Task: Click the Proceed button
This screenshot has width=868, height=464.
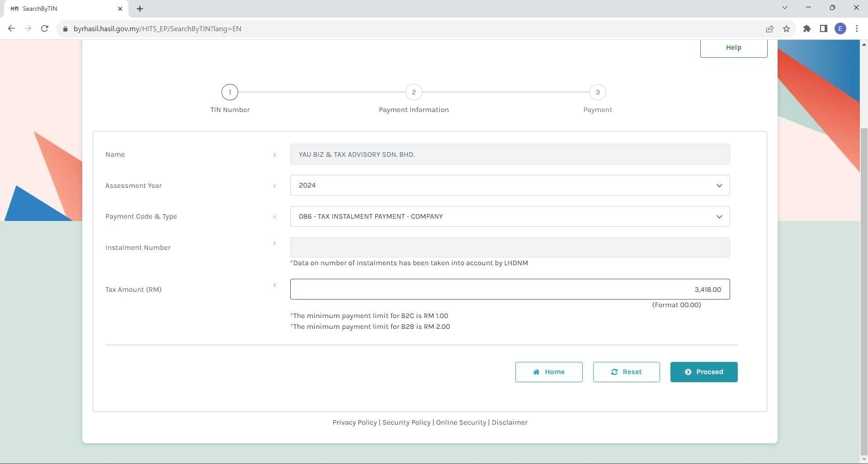Action: (x=704, y=372)
